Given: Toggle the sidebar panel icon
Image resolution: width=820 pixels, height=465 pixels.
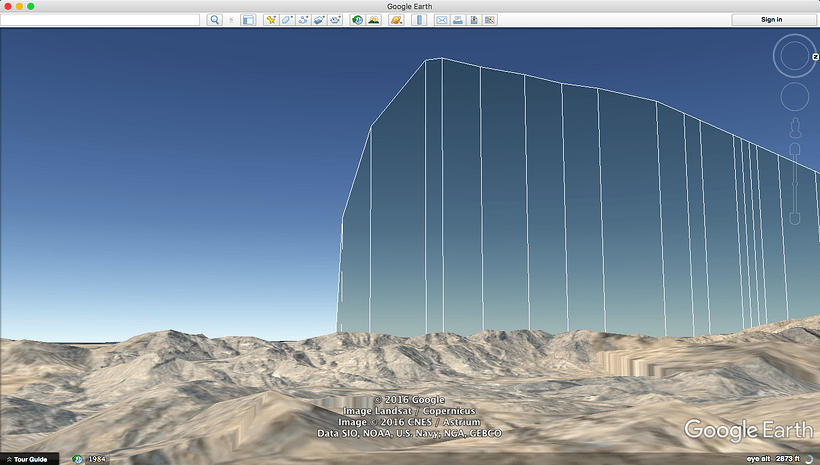Looking at the screenshot, I should [248, 20].
